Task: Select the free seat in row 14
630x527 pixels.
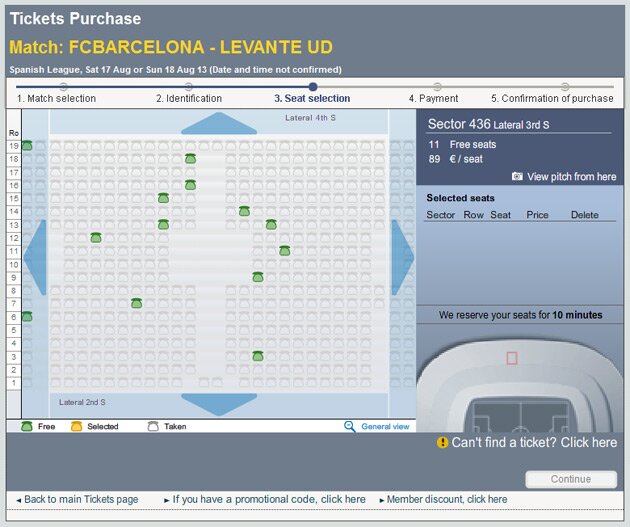Action: 244,211
